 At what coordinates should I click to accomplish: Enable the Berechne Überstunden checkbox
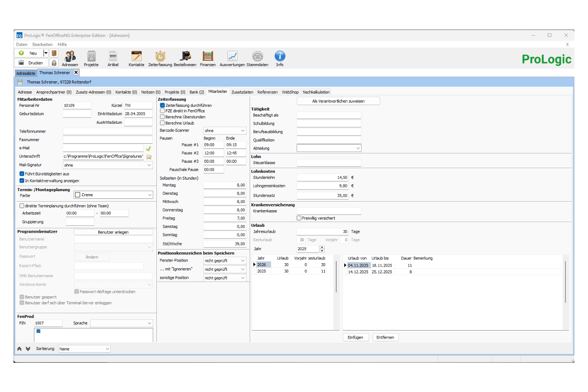click(162, 117)
